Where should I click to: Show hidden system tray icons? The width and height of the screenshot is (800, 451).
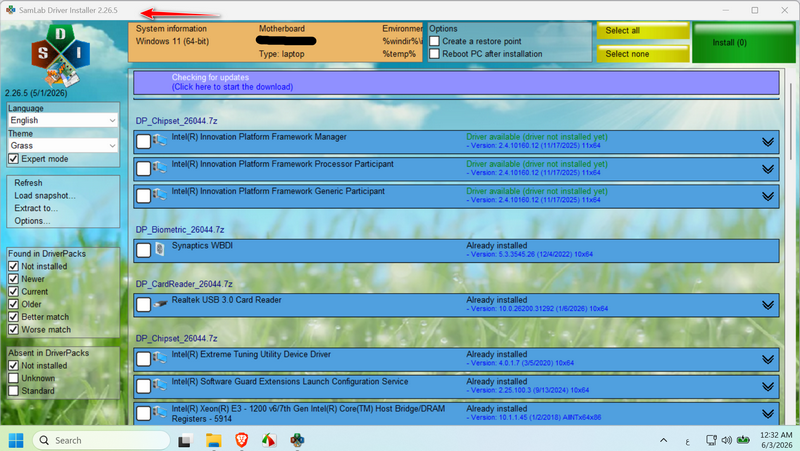tap(663, 440)
